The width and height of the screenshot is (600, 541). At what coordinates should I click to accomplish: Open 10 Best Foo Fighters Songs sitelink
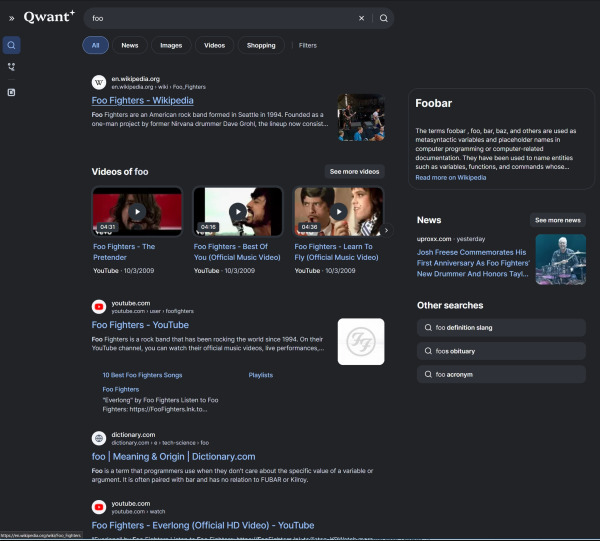tap(142, 375)
